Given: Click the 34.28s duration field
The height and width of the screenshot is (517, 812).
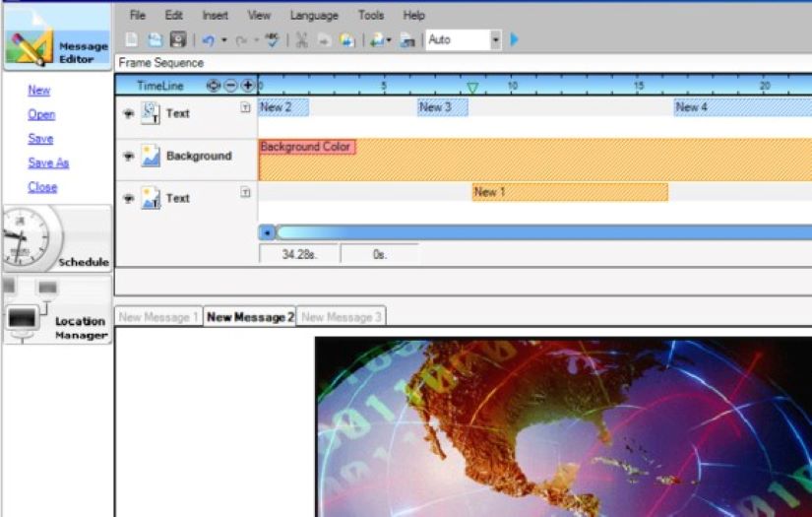Looking at the screenshot, I should [x=299, y=254].
